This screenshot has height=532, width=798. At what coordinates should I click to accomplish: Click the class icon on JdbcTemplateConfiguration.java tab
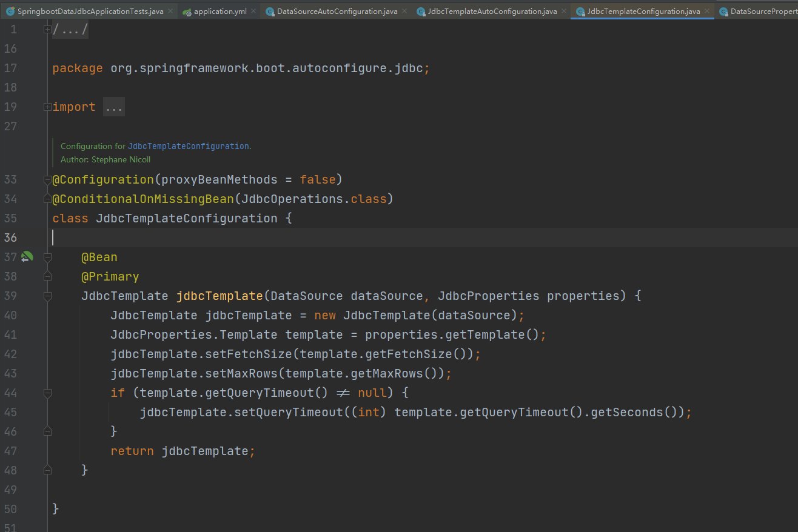580,12
